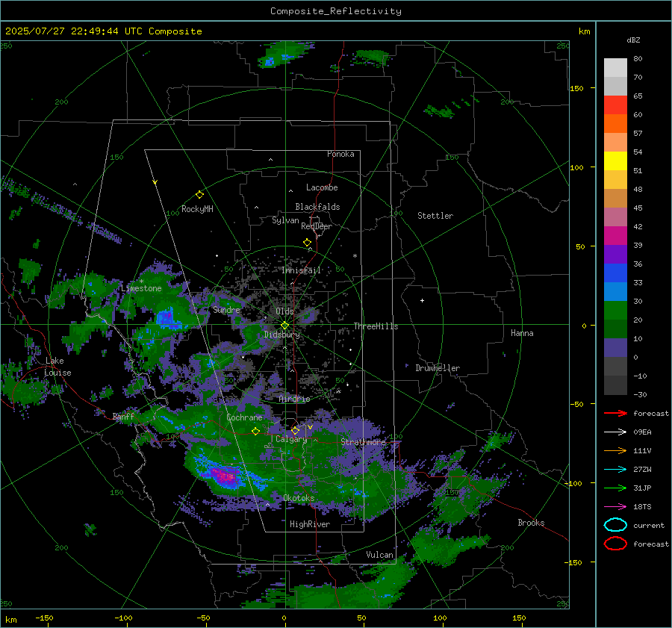Click the 18TS legend label
Viewport: 672px width, 628px height.
pos(642,507)
